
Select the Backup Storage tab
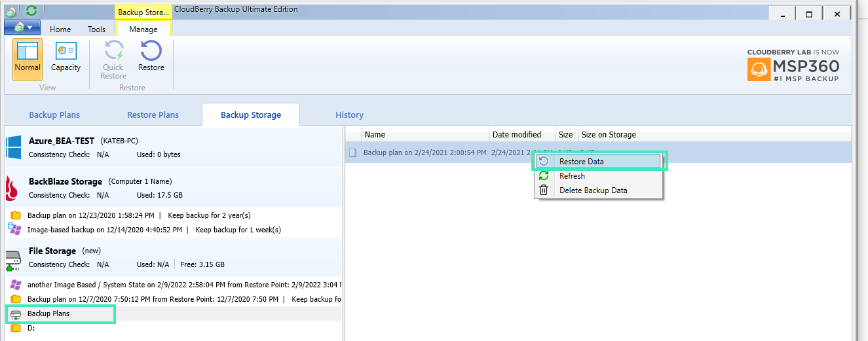[x=251, y=115]
